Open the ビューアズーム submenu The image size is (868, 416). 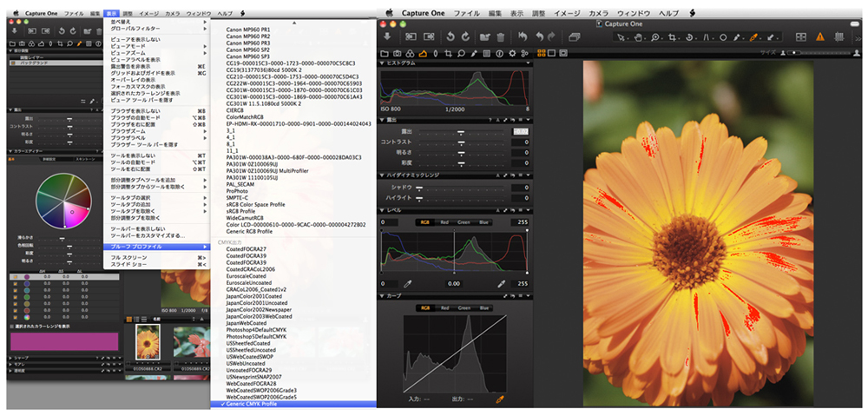156,53
